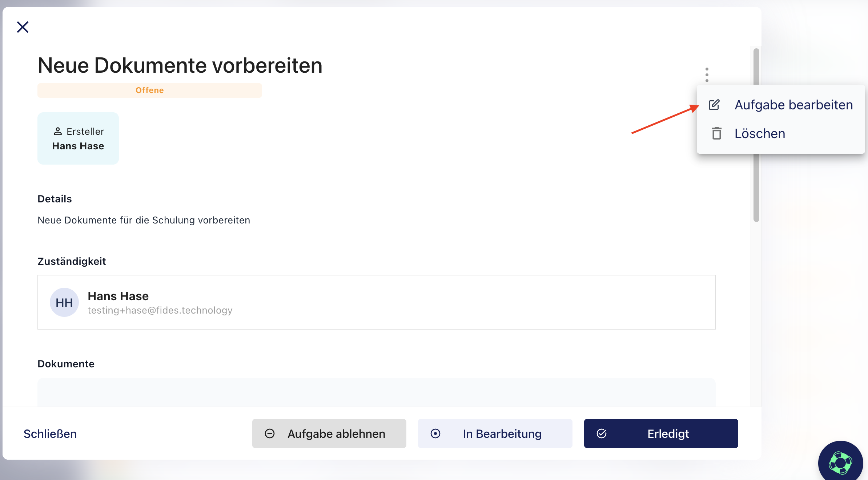
Task: Click the edit pencil icon
Action: tap(714, 105)
